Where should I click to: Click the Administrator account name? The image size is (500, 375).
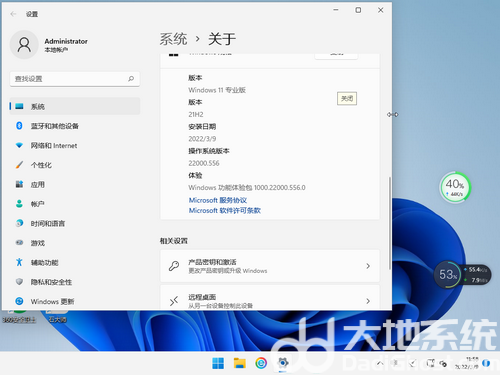pos(66,41)
